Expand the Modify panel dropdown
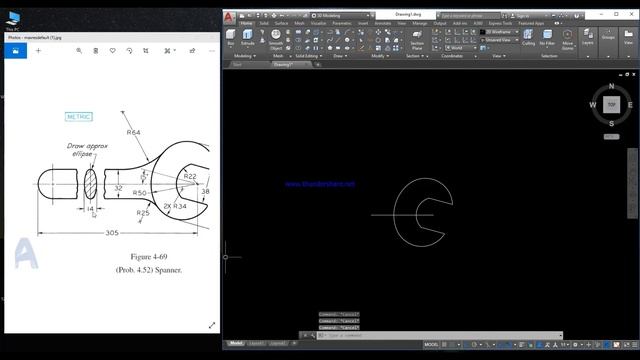This screenshot has width=640, height=360. coord(380,56)
